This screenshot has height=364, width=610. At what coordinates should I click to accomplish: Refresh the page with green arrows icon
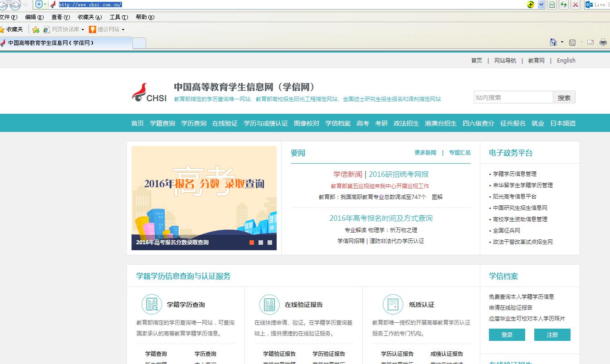[x=564, y=5]
